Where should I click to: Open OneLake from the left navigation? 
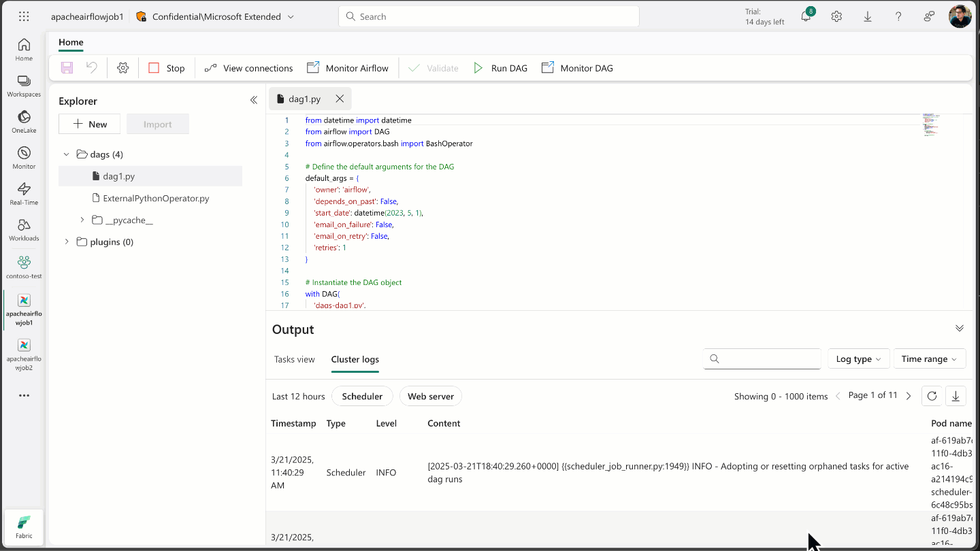click(x=24, y=122)
